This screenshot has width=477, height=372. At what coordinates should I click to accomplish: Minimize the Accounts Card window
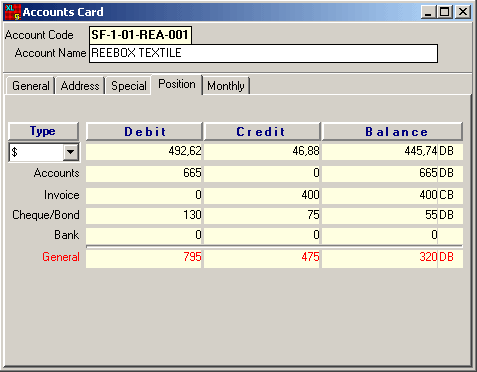[x=428, y=12]
